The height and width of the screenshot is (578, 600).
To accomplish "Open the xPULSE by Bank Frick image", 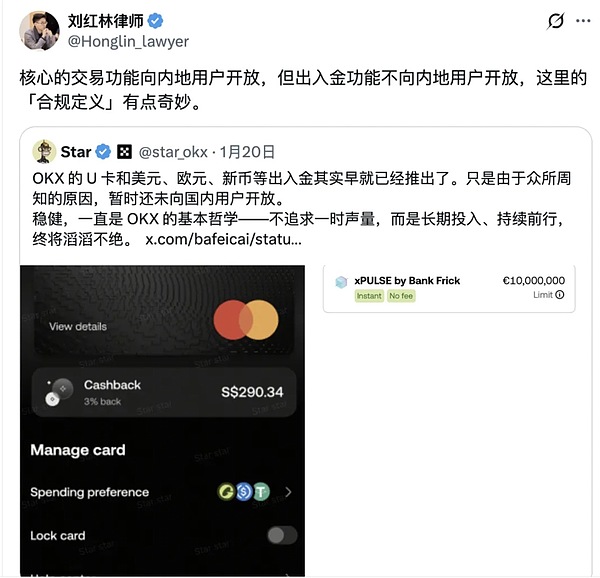I will click(449, 288).
